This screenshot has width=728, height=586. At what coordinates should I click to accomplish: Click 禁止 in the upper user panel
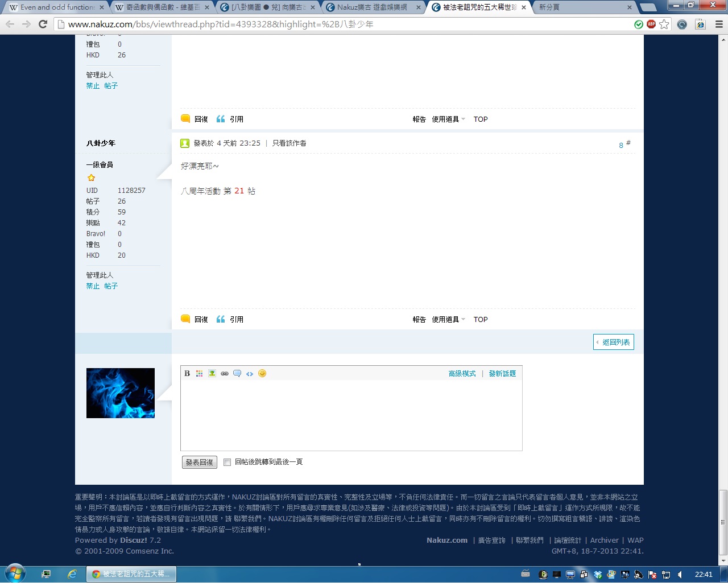[93, 86]
